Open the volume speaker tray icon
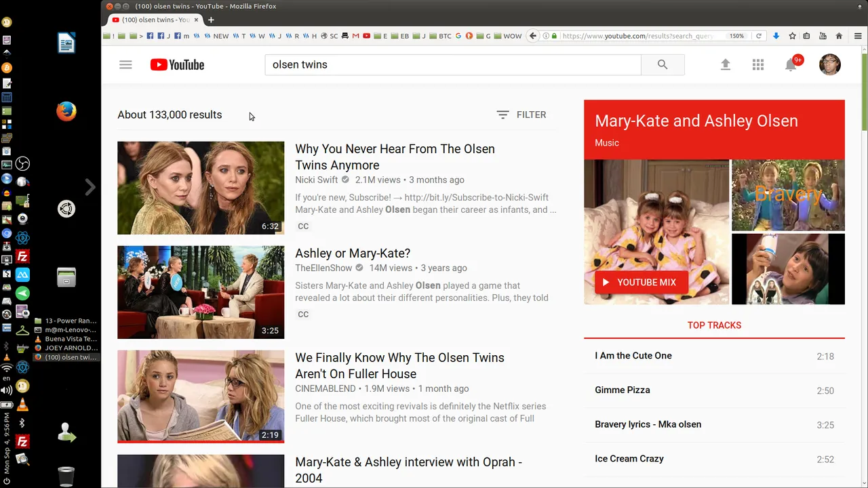868x488 pixels. [x=7, y=390]
